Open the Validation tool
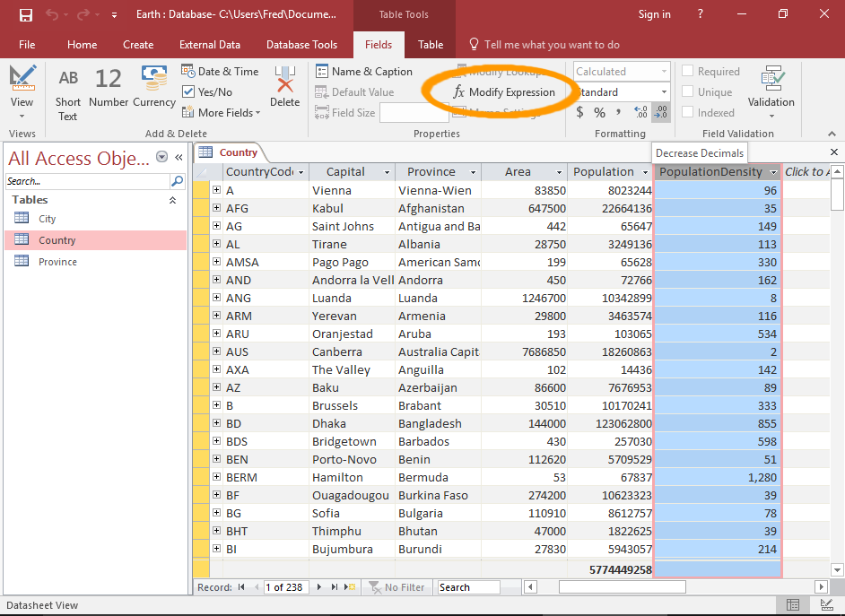 771,81
